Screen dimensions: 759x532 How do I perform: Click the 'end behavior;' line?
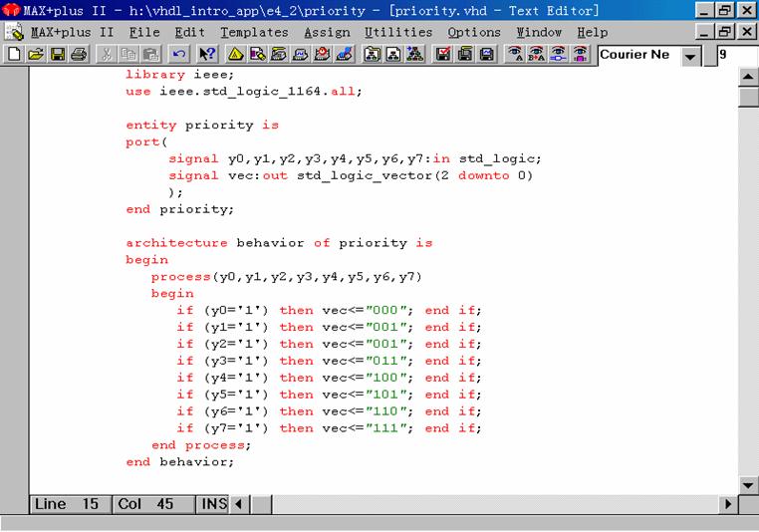click(179, 462)
